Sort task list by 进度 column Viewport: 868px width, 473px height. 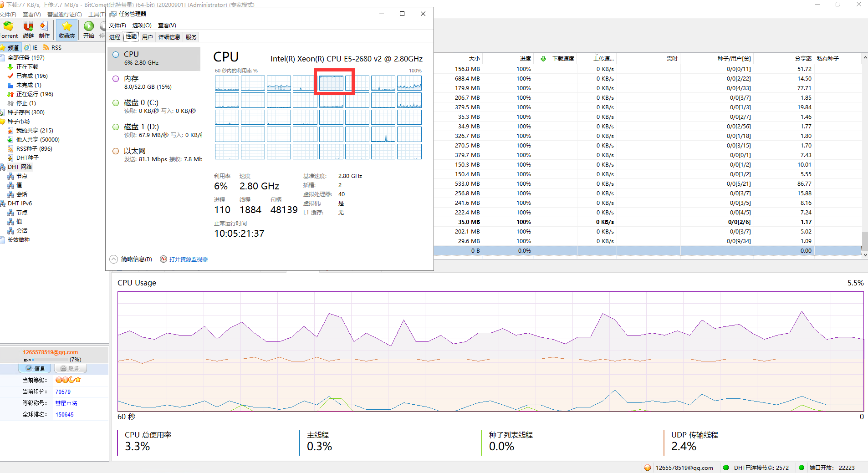tap(508, 59)
